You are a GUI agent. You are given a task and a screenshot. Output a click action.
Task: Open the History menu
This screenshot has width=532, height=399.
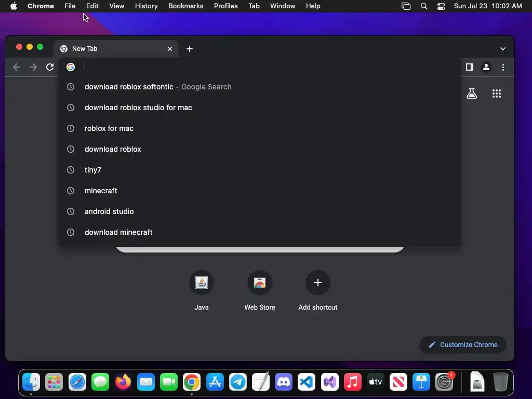click(146, 6)
